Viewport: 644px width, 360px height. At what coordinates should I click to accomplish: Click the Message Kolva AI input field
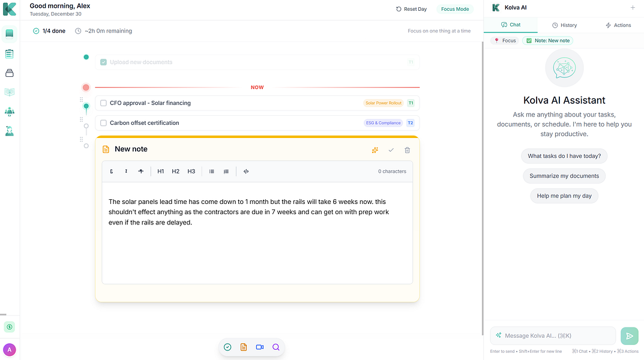tap(553, 336)
